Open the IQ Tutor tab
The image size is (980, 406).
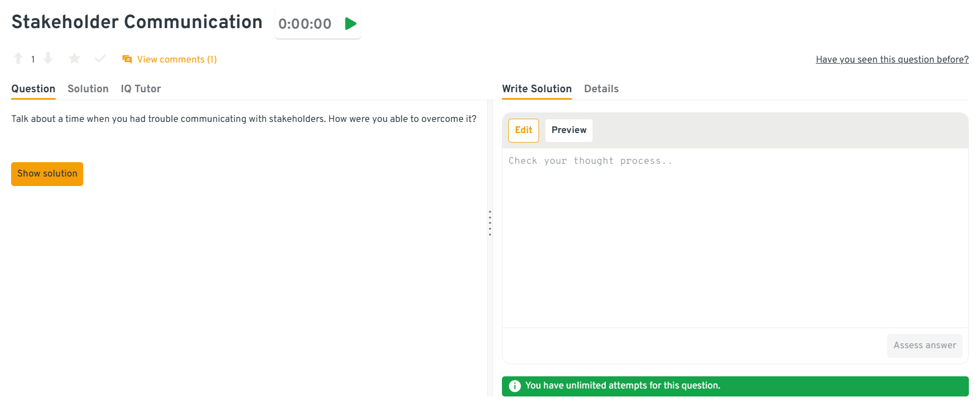[x=140, y=89]
